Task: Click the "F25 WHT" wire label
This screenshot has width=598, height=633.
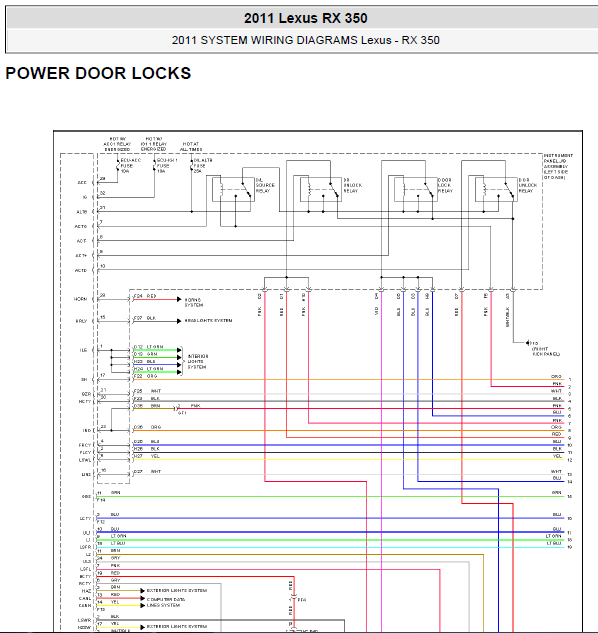Action: click(x=147, y=391)
